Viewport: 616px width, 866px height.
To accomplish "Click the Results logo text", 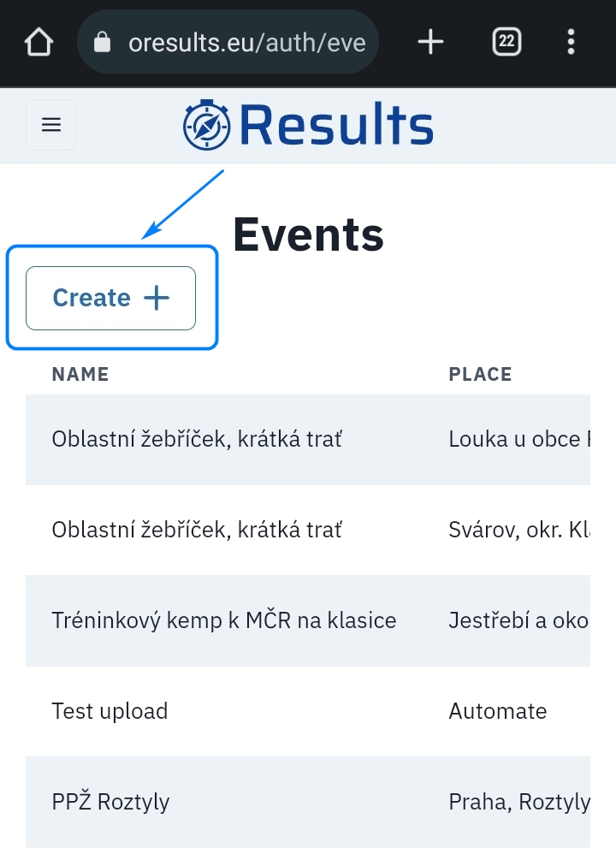I will click(x=335, y=125).
